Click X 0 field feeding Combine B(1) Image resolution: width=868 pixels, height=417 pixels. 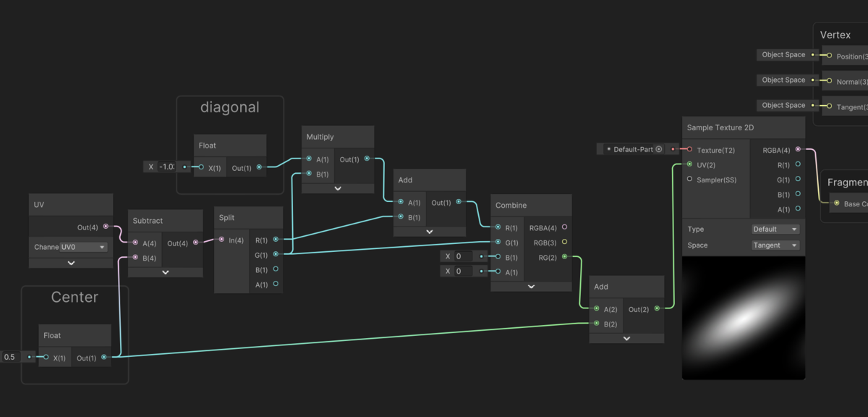[463, 256]
